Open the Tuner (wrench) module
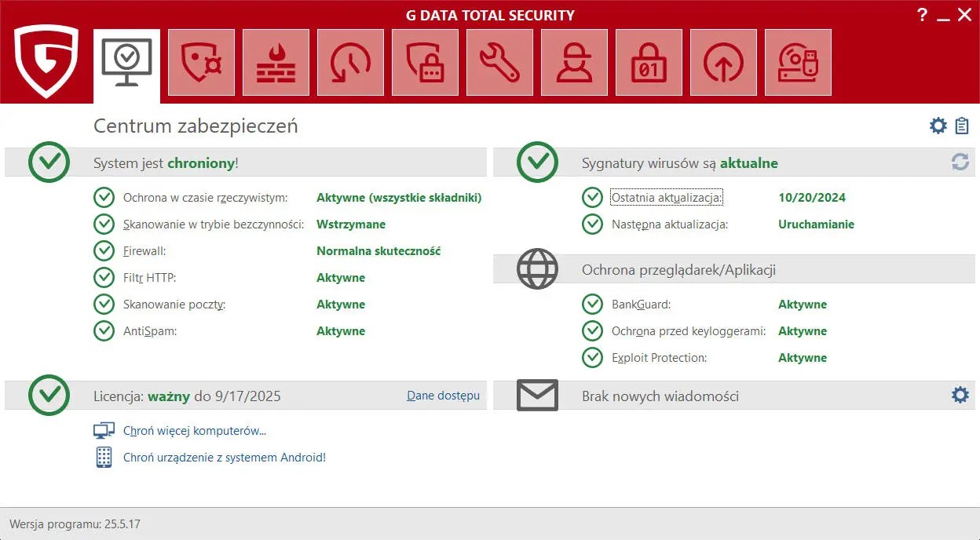The width and height of the screenshot is (980, 540). [499, 63]
